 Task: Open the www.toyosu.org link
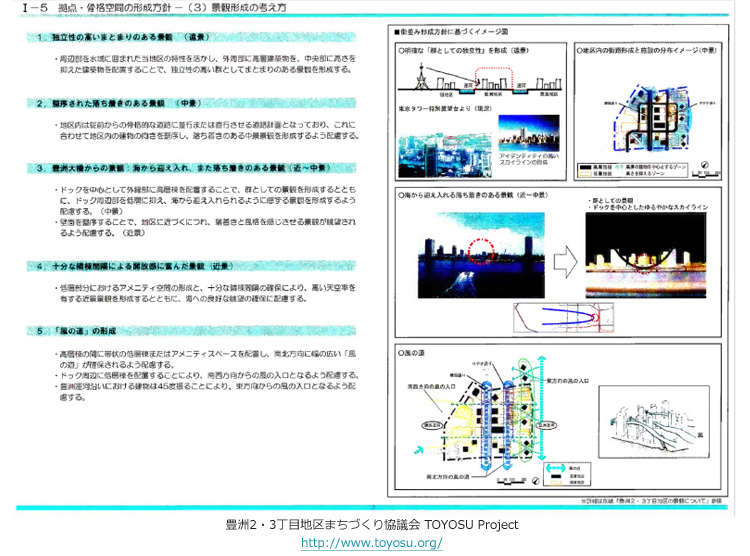tap(371, 543)
